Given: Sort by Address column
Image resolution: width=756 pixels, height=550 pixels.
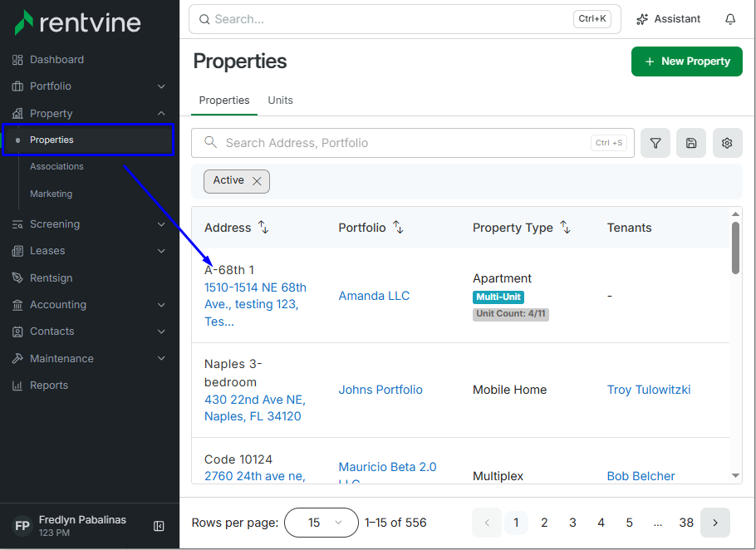Looking at the screenshot, I should [x=263, y=227].
